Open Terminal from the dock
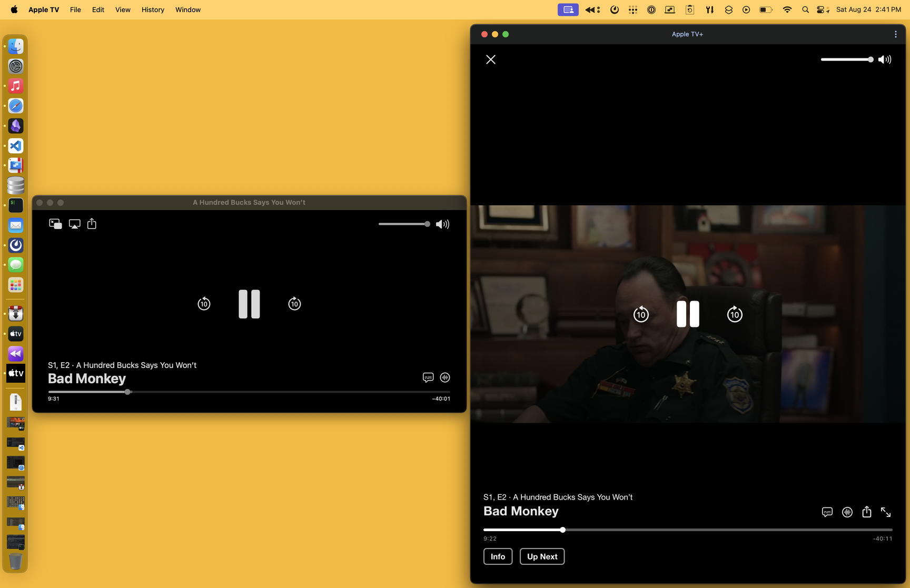This screenshot has height=588, width=910. click(16, 205)
